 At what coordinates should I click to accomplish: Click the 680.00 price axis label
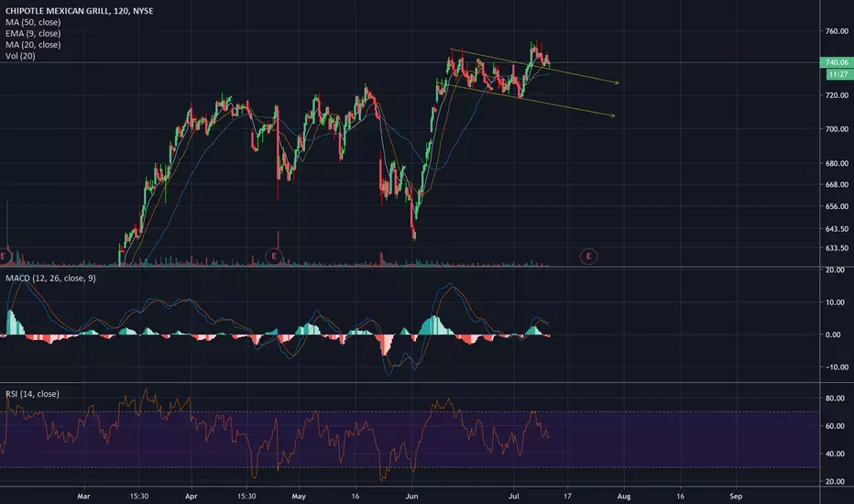point(837,163)
